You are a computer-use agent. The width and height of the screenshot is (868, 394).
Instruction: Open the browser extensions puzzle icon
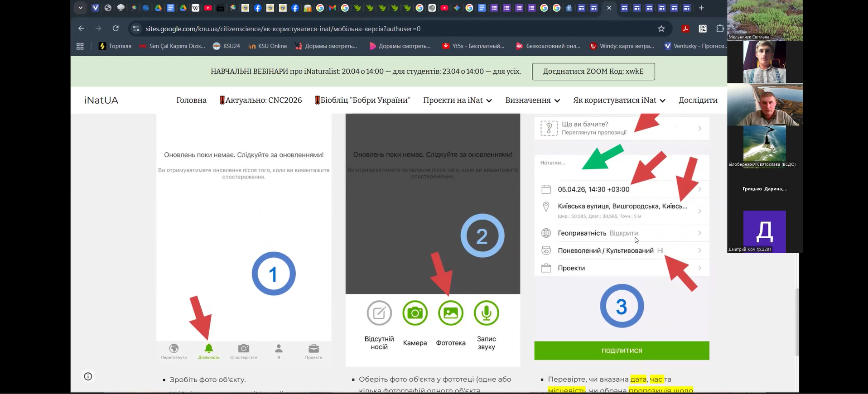[x=719, y=29]
